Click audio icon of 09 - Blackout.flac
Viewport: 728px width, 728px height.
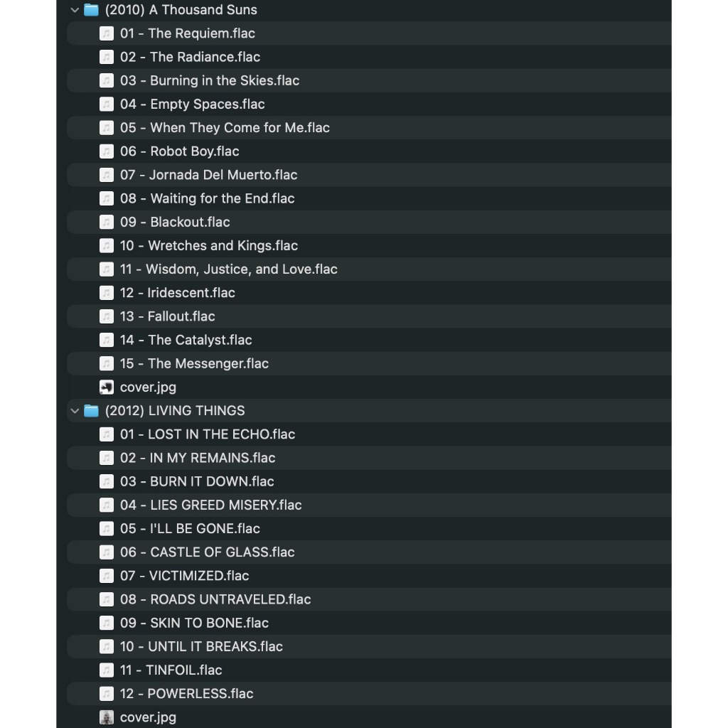tap(107, 222)
